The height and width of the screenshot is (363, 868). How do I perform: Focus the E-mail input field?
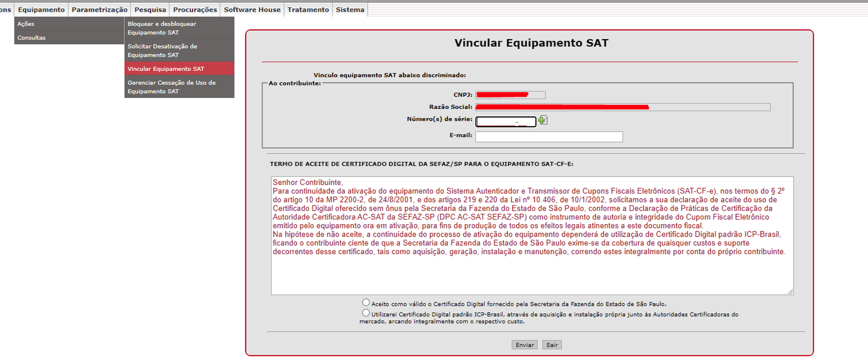point(549,137)
